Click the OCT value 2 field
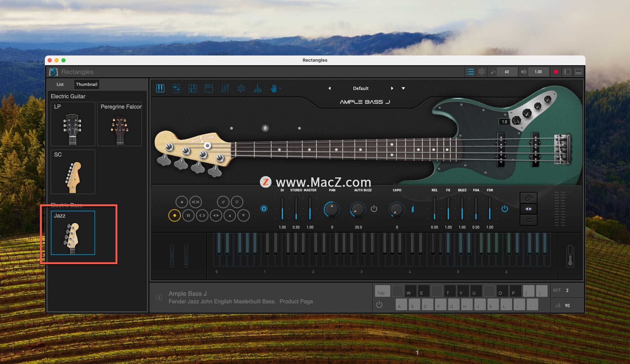The image size is (630, 364). coord(567,291)
